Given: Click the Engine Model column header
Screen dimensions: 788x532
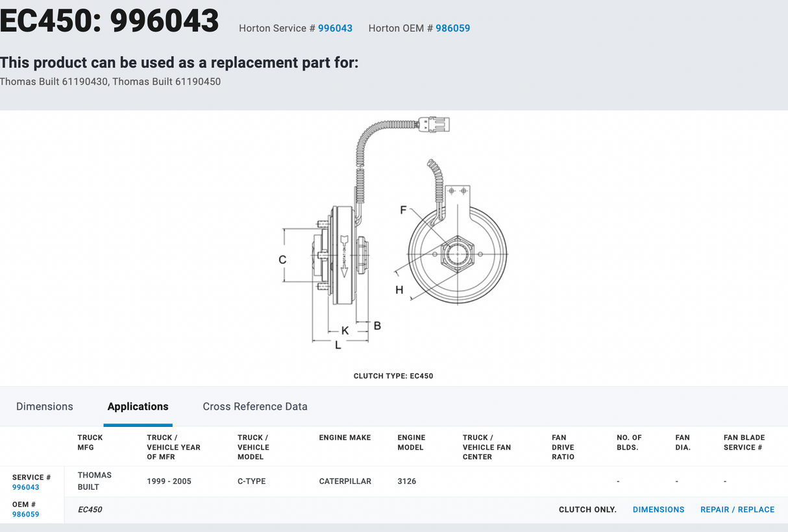Looking at the screenshot, I should pos(412,442).
